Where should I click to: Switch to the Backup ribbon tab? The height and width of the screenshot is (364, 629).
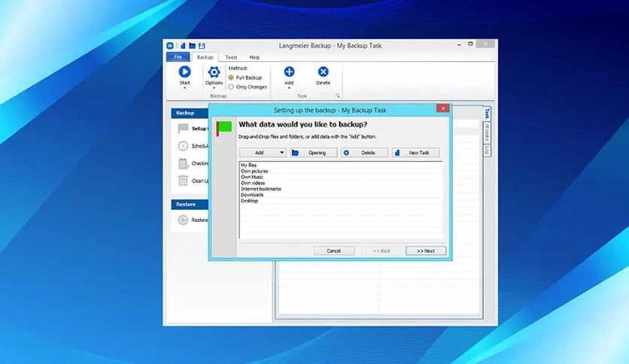[x=205, y=57]
